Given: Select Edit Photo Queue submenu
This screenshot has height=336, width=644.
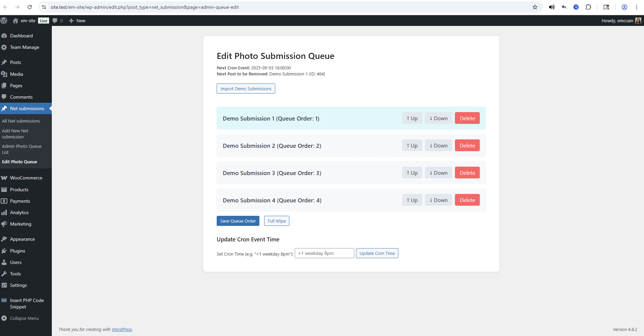Looking at the screenshot, I should (20, 162).
